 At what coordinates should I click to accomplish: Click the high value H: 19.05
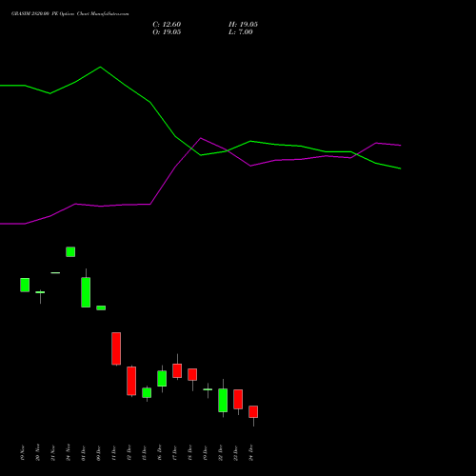click(x=243, y=25)
